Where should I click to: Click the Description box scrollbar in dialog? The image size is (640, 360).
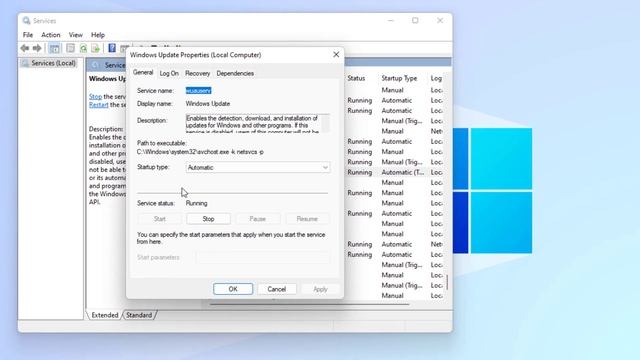(325, 123)
